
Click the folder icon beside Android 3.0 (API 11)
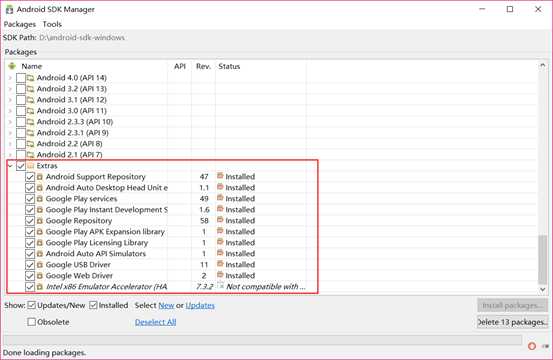tap(31, 111)
